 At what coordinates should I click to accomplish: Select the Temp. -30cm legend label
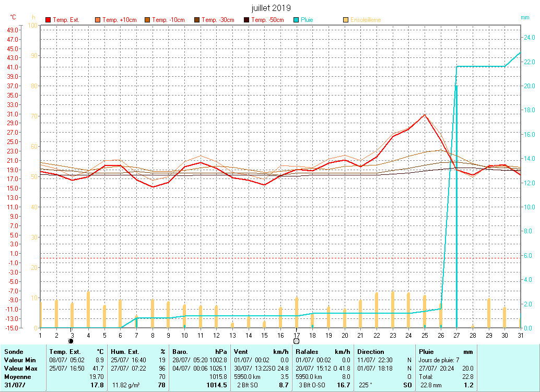[x=218, y=20]
